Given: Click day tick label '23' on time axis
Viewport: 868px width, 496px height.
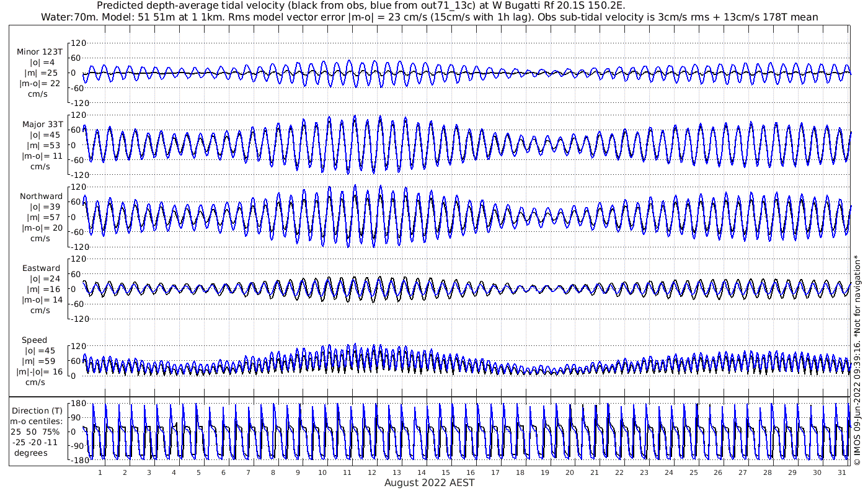Looking at the screenshot, I should tap(644, 472).
